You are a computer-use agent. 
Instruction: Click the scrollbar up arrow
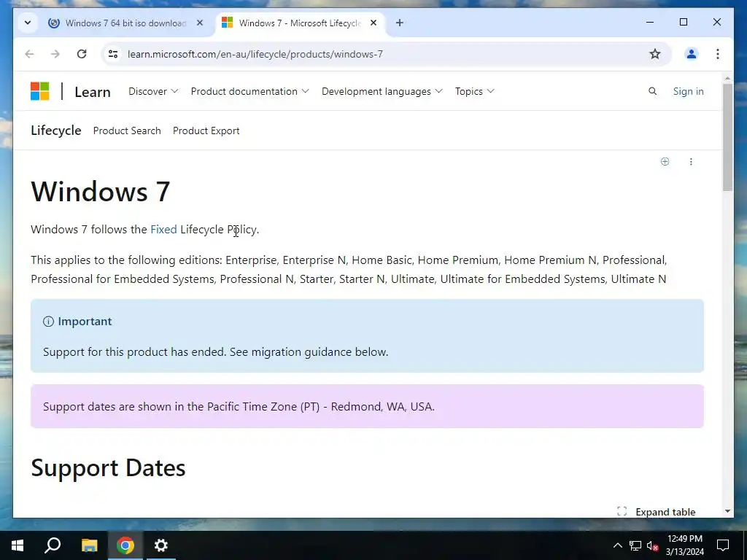tap(727, 77)
